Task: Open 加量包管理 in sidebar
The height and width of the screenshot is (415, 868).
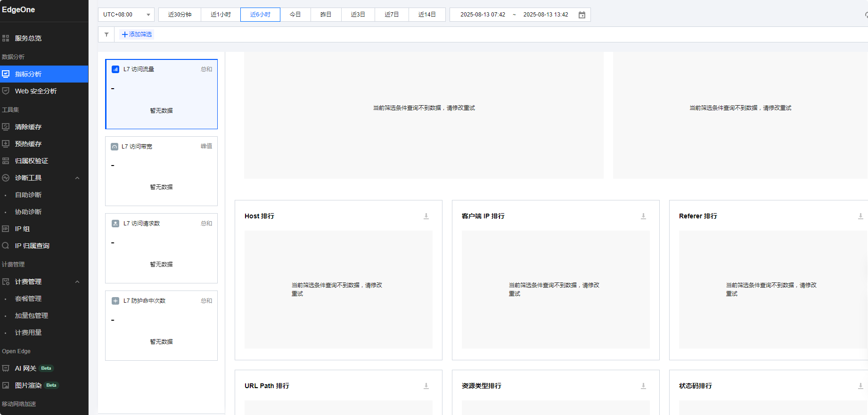Action: pos(32,315)
